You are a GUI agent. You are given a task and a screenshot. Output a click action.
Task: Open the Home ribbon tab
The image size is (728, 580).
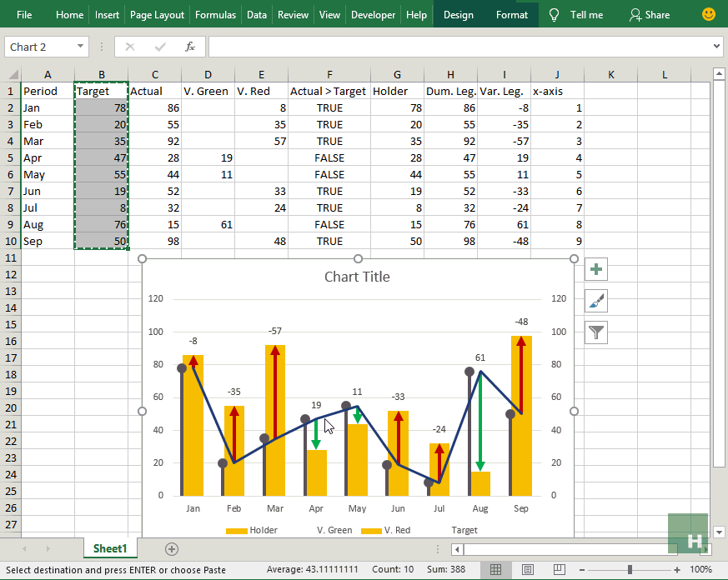coord(70,15)
